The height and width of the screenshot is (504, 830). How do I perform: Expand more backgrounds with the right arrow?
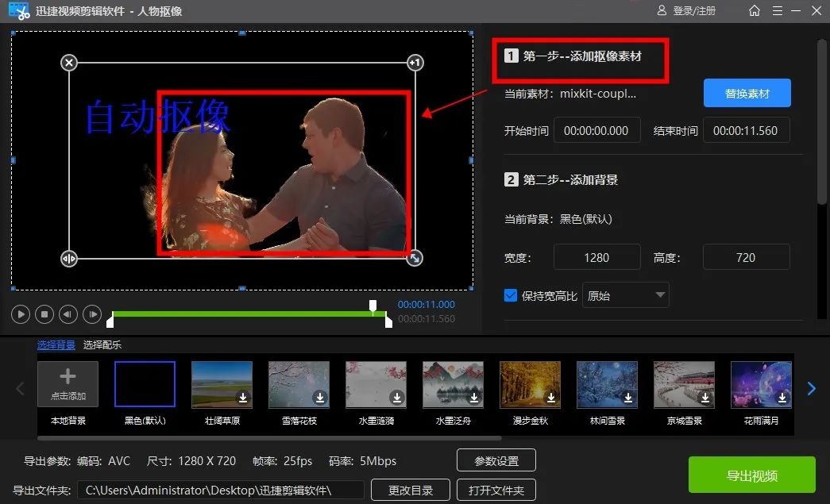(x=811, y=389)
